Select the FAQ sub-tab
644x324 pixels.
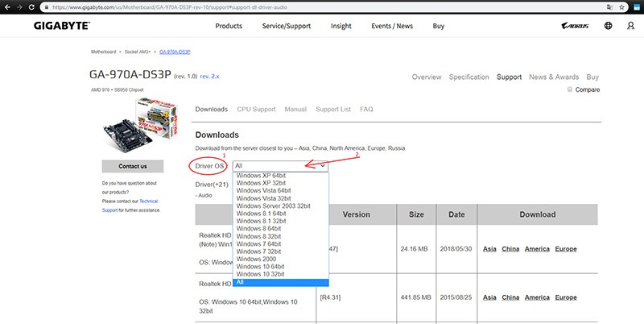coord(366,110)
